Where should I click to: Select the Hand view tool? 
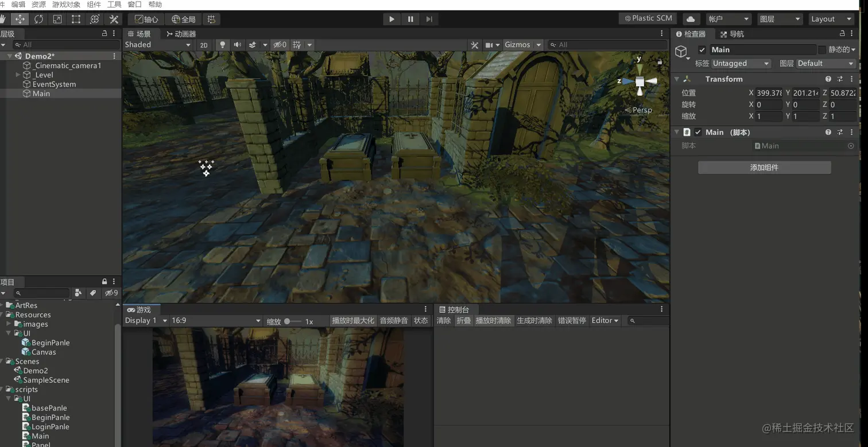pyautogui.click(x=3, y=19)
